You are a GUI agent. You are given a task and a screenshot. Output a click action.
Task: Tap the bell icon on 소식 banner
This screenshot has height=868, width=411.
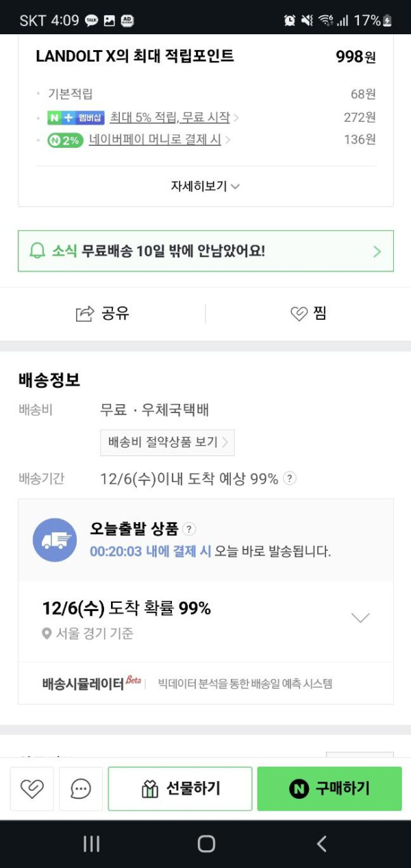click(x=38, y=251)
